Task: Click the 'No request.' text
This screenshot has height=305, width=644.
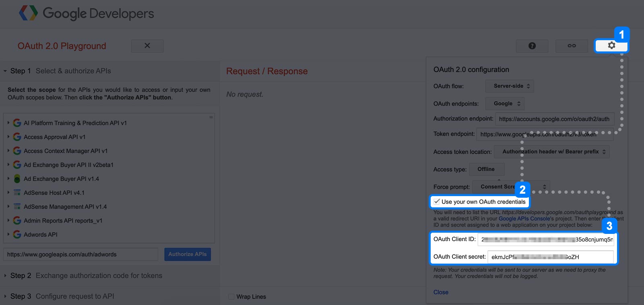Action: point(245,94)
